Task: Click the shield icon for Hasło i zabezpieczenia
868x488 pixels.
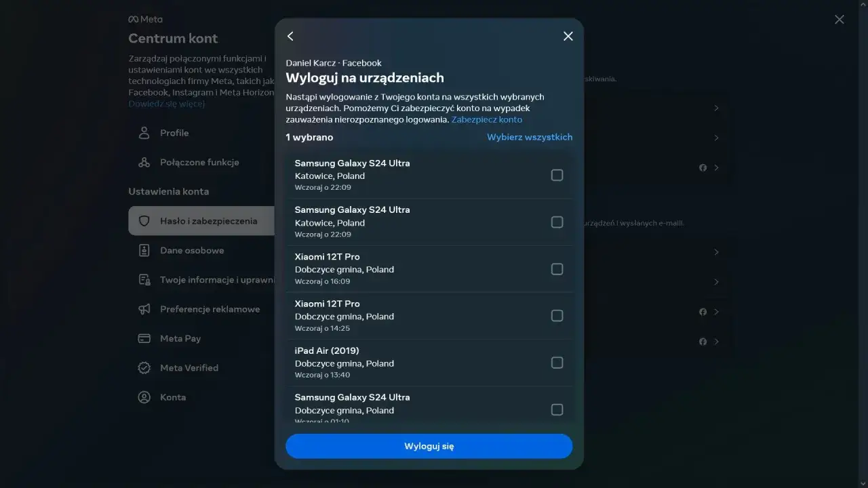Action: click(x=144, y=220)
